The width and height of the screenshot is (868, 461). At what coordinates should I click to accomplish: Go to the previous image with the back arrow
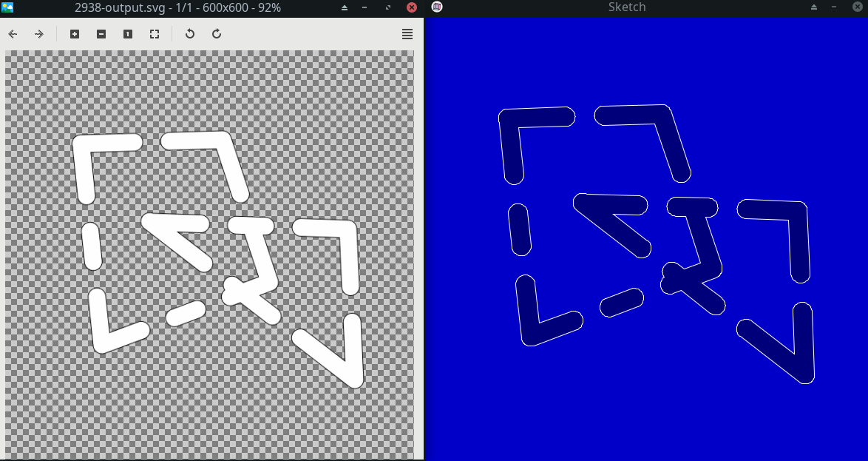click(x=13, y=34)
